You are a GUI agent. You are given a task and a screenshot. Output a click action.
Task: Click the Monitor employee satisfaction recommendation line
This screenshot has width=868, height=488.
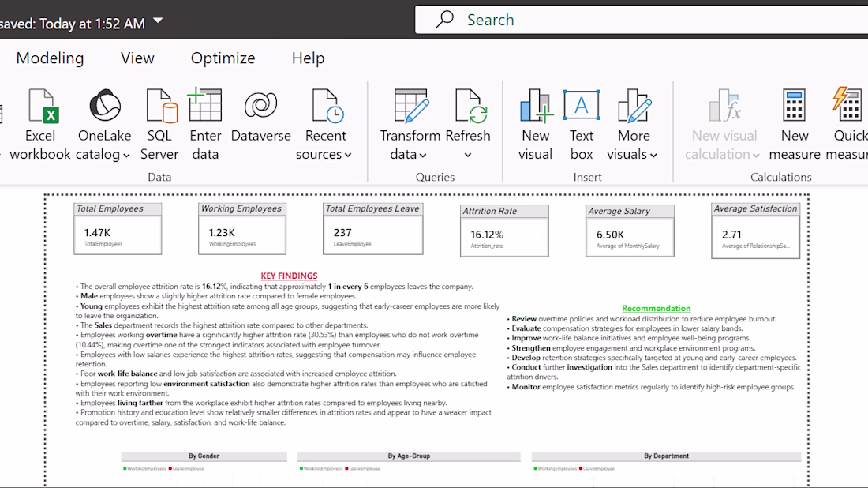click(651, 387)
